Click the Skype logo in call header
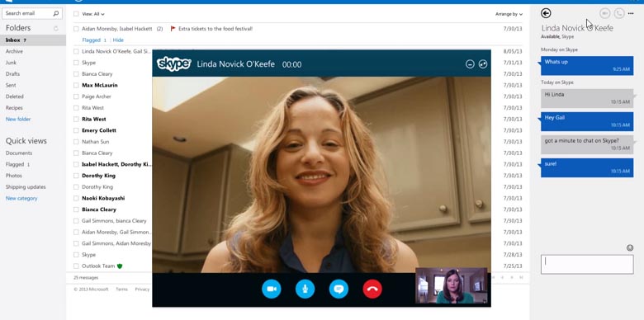The image size is (644, 320). tap(173, 64)
